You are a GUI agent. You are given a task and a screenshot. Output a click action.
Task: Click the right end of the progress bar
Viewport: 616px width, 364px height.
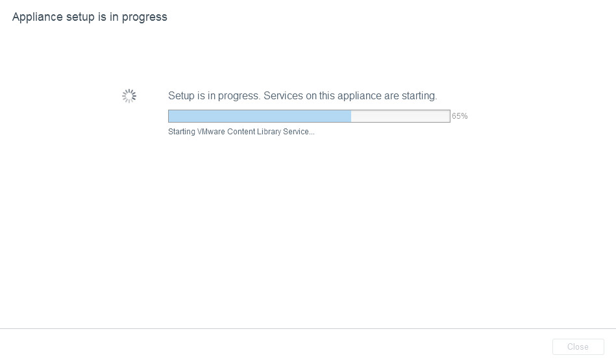[449, 116]
